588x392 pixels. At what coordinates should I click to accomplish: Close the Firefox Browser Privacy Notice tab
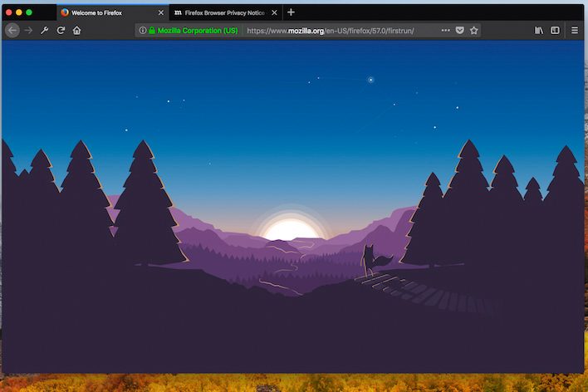pyautogui.click(x=275, y=12)
